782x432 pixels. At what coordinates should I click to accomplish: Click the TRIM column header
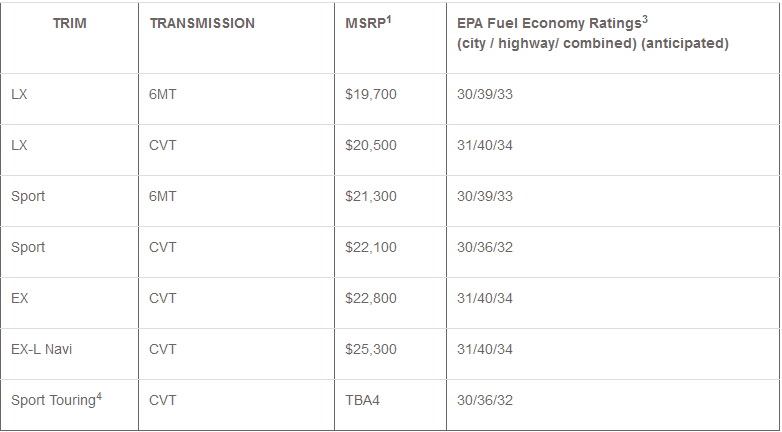(68, 23)
